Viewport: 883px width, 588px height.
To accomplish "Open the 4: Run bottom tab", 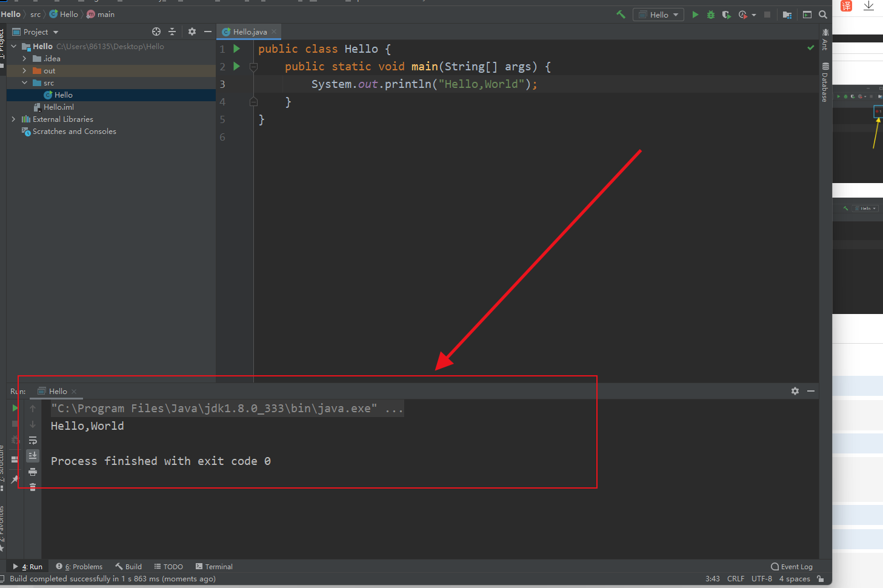I will pyautogui.click(x=28, y=567).
